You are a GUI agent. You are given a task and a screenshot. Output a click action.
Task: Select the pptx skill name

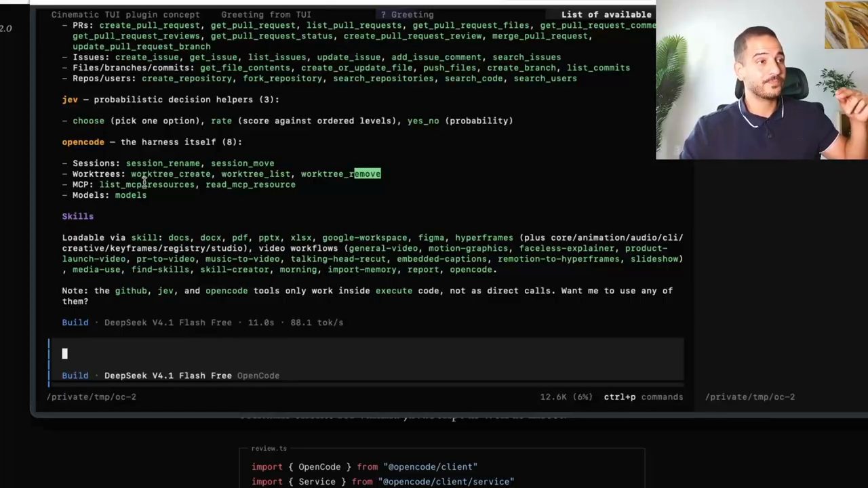269,238
